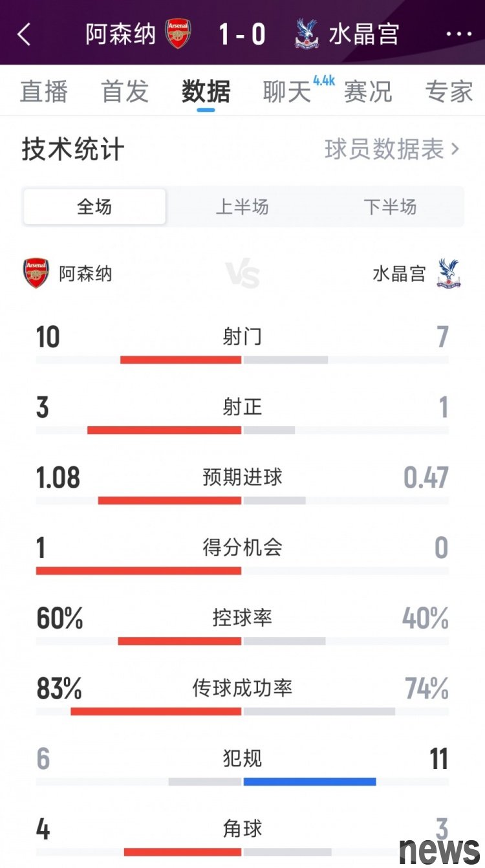Tap the VS icon between teams
Image resolution: width=485 pixels, height=868 pixels.
(242, 274)
